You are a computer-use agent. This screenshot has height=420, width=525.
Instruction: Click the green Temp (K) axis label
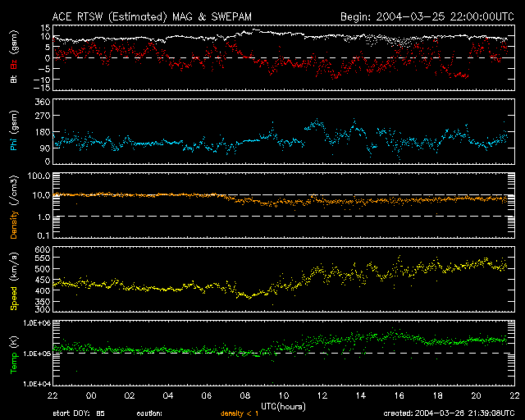coord(14,354)
